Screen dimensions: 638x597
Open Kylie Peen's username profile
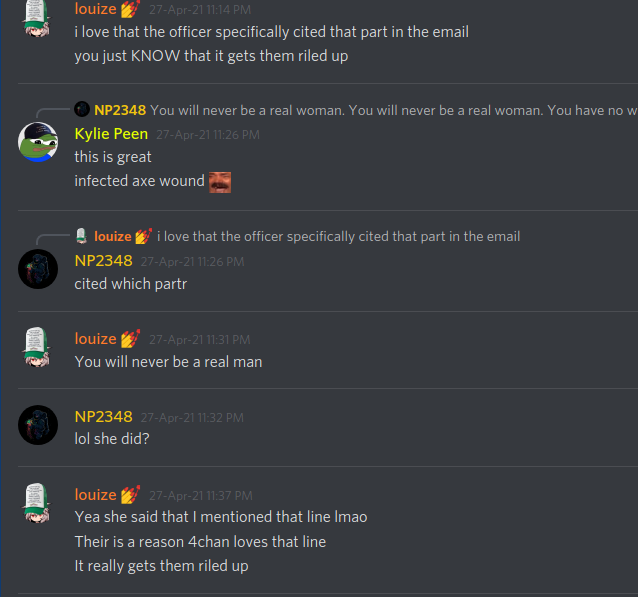pyautogui.click(x=111, y=134)
